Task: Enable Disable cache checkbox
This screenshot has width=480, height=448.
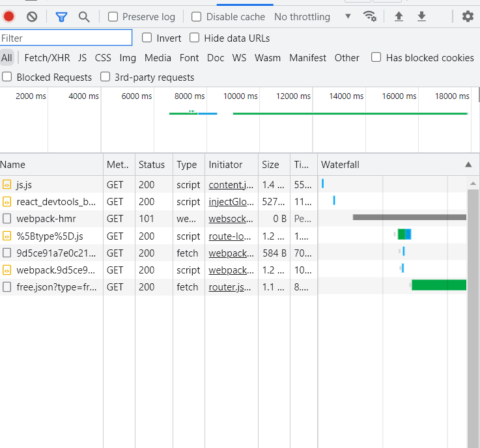Action: tap(196, 16)
